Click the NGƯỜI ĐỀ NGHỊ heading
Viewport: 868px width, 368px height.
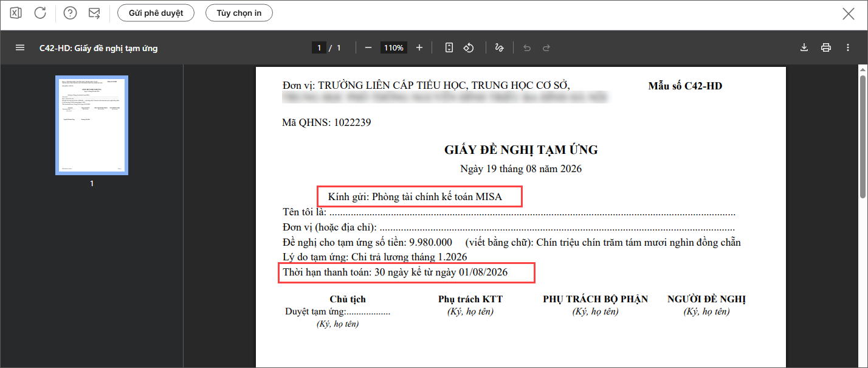click(706, 299)
